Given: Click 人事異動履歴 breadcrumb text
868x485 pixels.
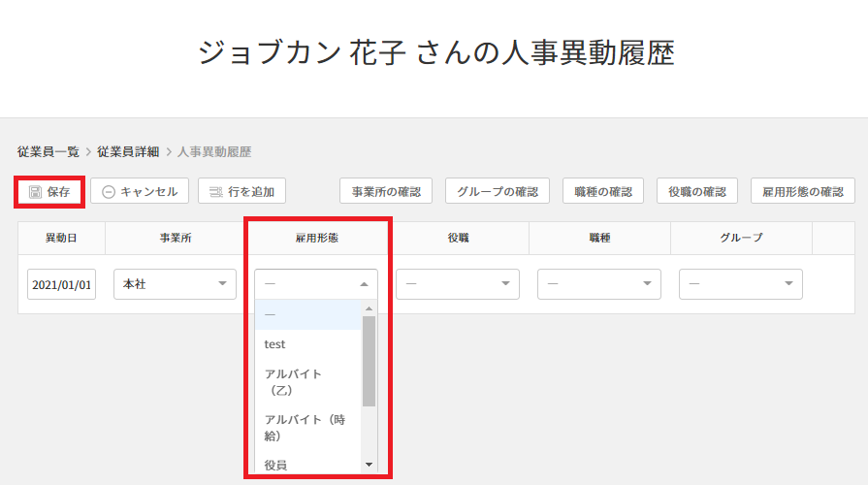Looking at the screenshot, I should 214,151.
